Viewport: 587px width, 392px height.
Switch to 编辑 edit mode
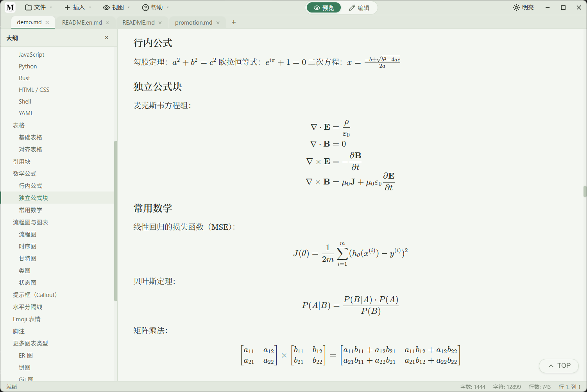[359, 8]
